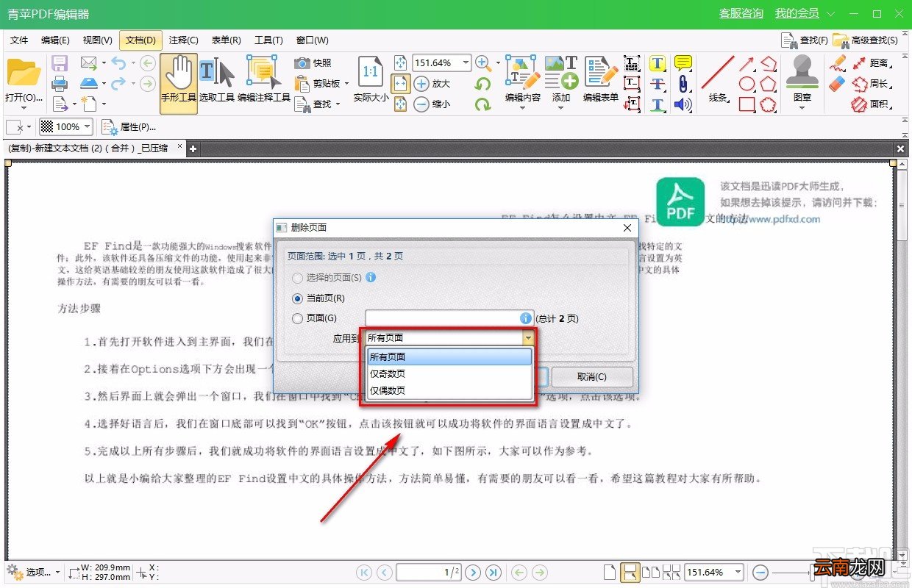Choose 仅奇数页 from the dropdown list
912x588 pixels.
click(449, 374)
